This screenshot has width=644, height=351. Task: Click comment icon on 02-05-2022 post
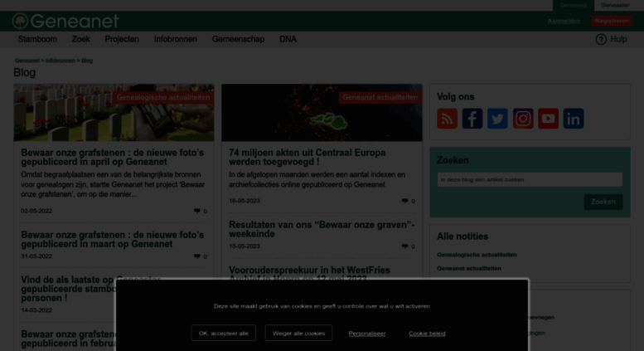point(197,211)
